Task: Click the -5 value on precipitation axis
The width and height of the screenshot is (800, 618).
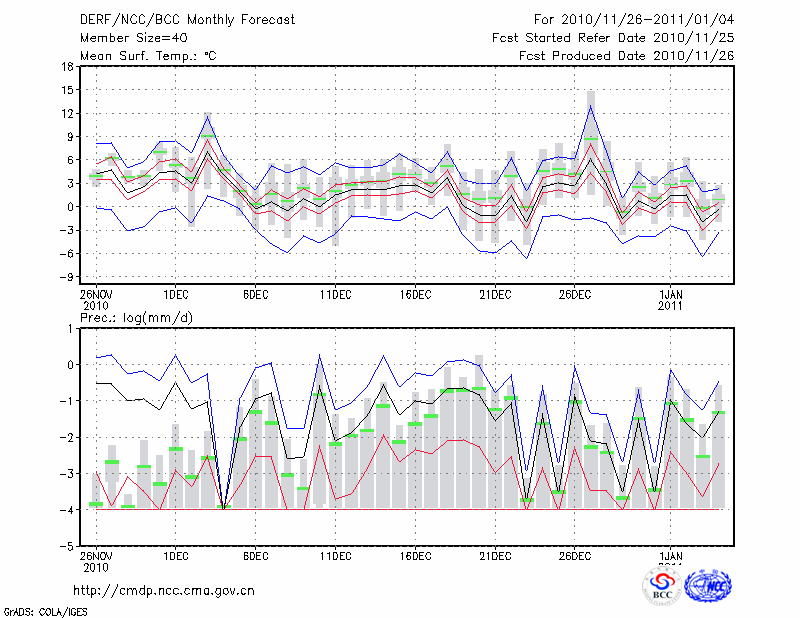Action: click(66, 547)
